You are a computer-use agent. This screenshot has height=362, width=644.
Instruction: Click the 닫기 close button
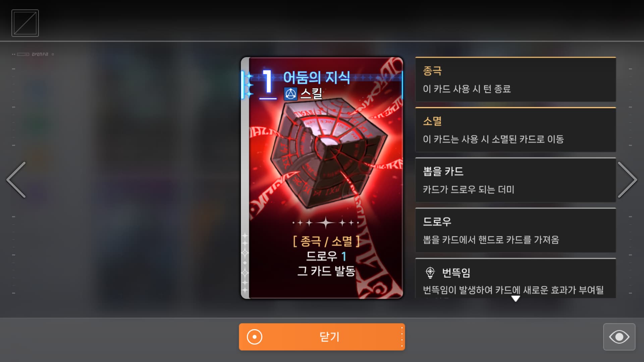tap(322, 337)
